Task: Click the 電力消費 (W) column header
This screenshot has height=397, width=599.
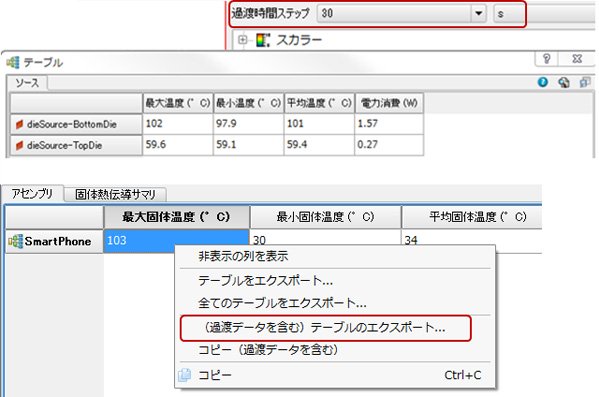Action: (389, 103)
